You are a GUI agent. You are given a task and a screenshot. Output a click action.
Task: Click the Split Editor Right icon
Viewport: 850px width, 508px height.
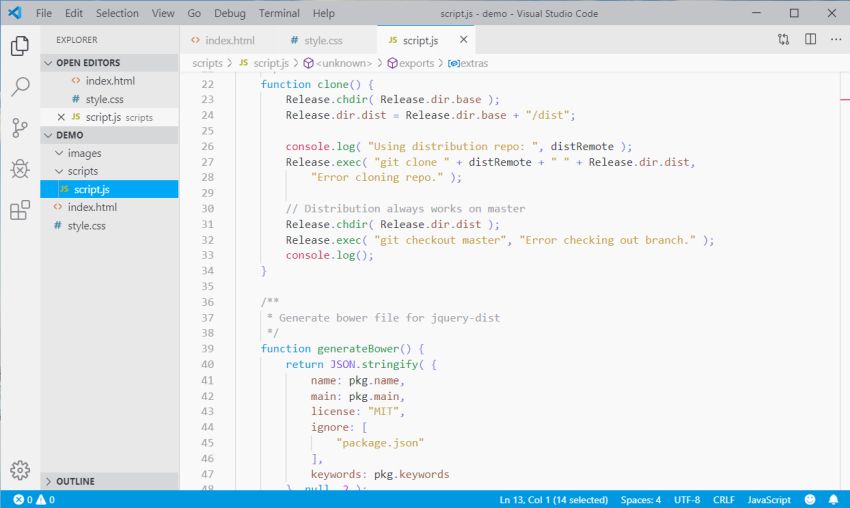pyautogui.click(x=810, y=40)
